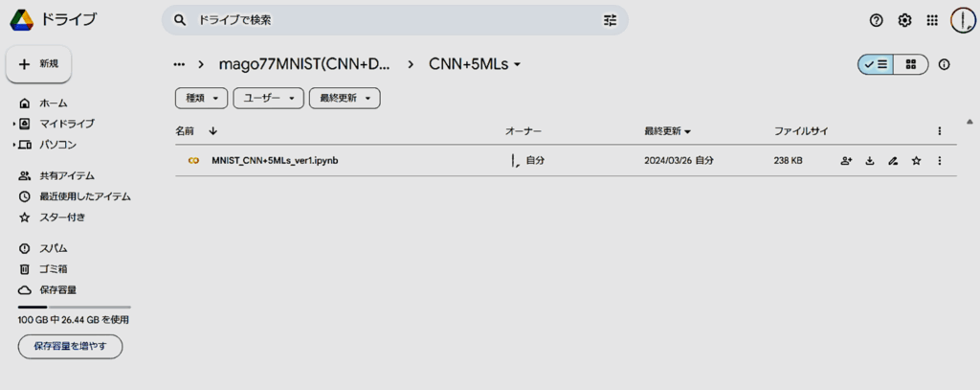
Task: Download MNIST_CNN+5MLs_ver1.ipynb via download icon
Action: click(x=870, y=161)
